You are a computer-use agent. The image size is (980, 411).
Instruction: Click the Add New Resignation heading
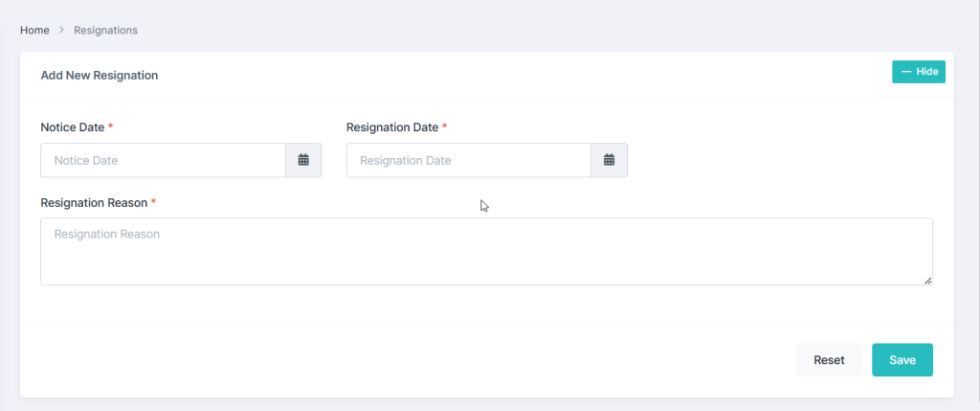(x=100, y=75)
